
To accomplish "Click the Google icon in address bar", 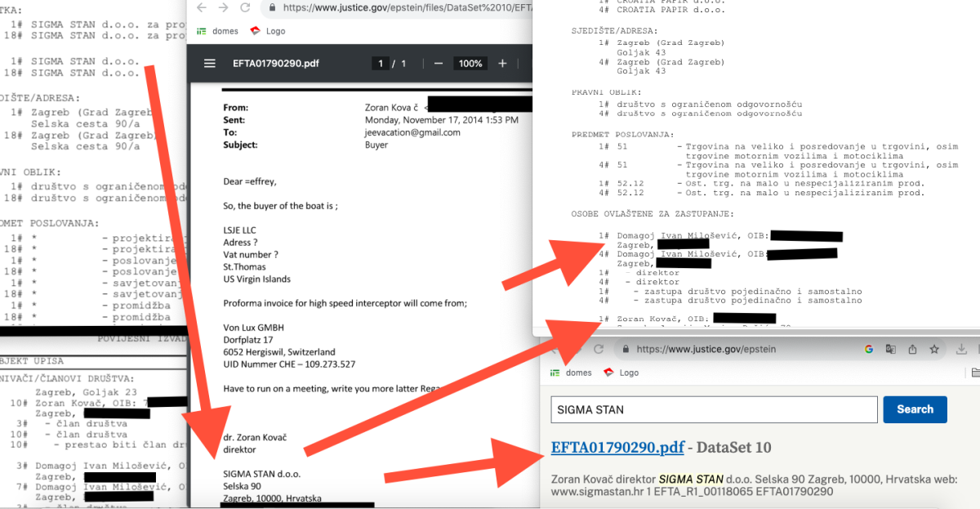I will point(869,349).
